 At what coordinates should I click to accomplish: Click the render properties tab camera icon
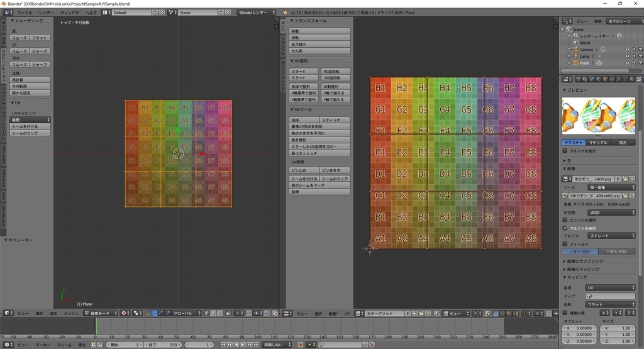tap(579, 79)
